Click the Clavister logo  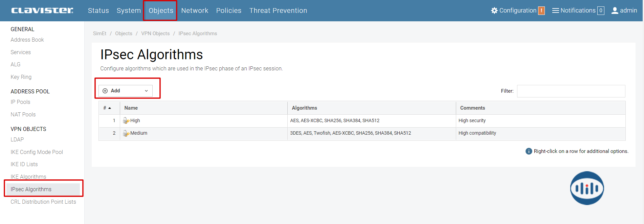point(42,10)
